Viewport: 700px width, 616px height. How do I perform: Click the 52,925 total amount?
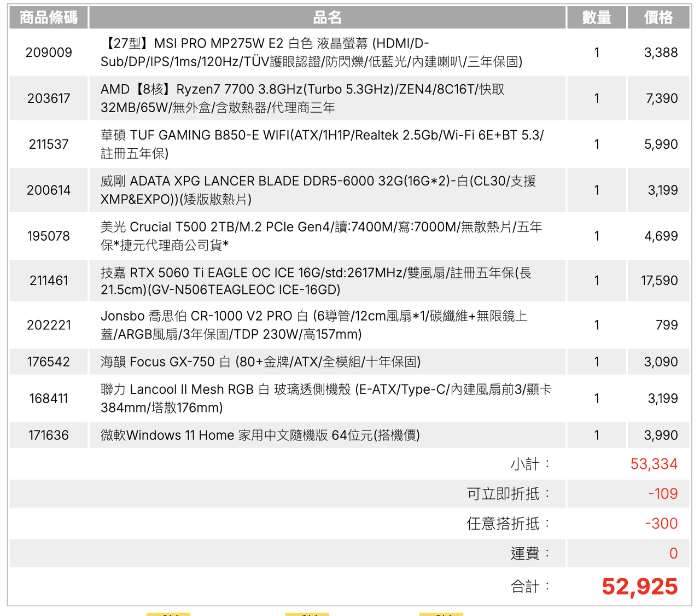tap(639, 587)
